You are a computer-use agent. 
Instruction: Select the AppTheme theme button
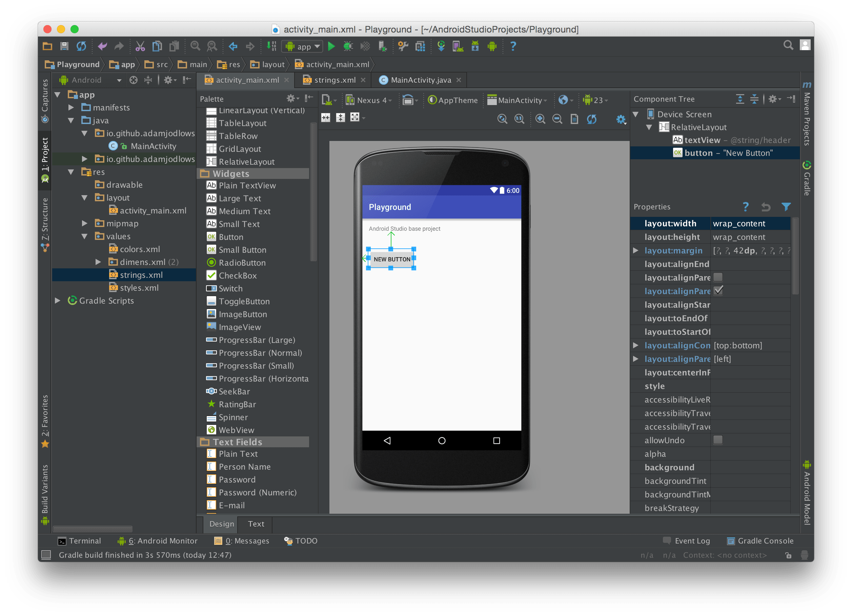pos(453,100)
